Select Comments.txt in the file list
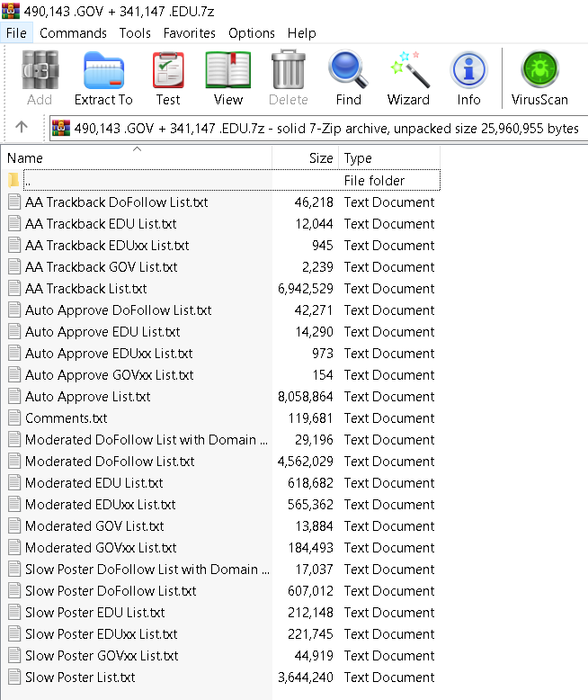The height and width of the screenshot is (700, 588). [66, 418]
